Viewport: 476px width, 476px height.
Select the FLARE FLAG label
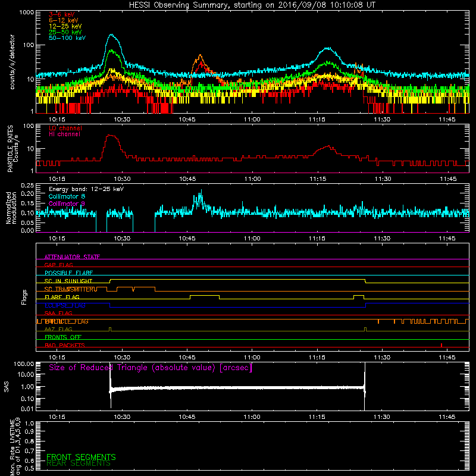[x=62, y=297]
